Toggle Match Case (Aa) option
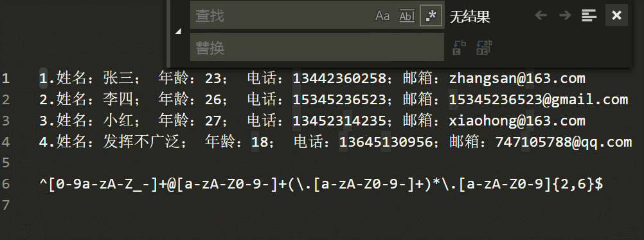The width and height of the screenshot is (644, 240). (382, 16)
